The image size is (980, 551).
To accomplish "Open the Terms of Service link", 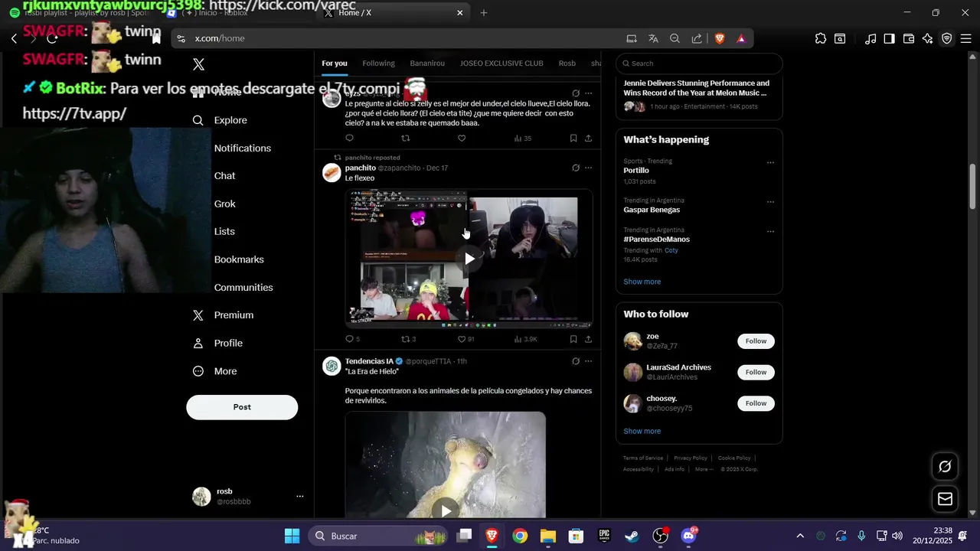I will tap(643, 458).
